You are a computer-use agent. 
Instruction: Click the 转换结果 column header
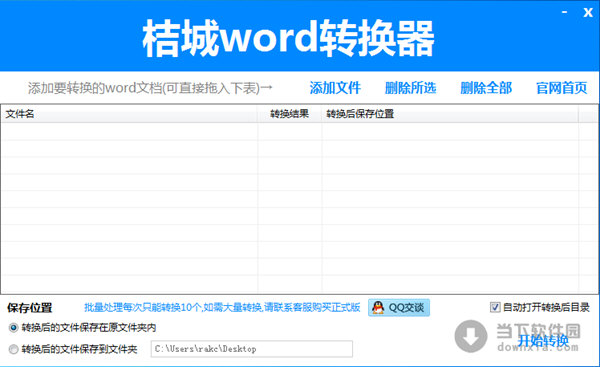pos(290,114)
